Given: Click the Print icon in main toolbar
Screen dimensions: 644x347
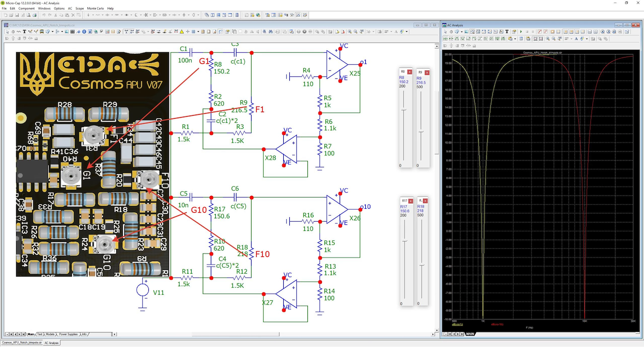Looking at the screenshot, I should 35,15.
